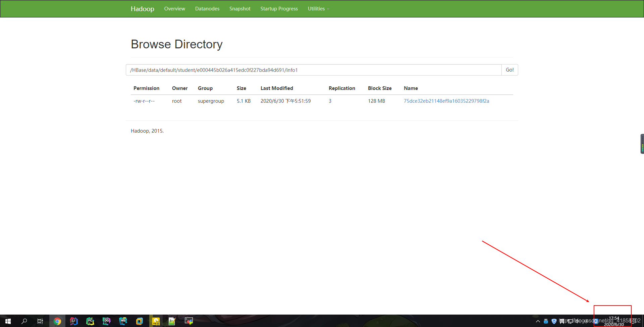Show hidden system tray icons
The image size is (644, 327).
click(x=538, y=321)
